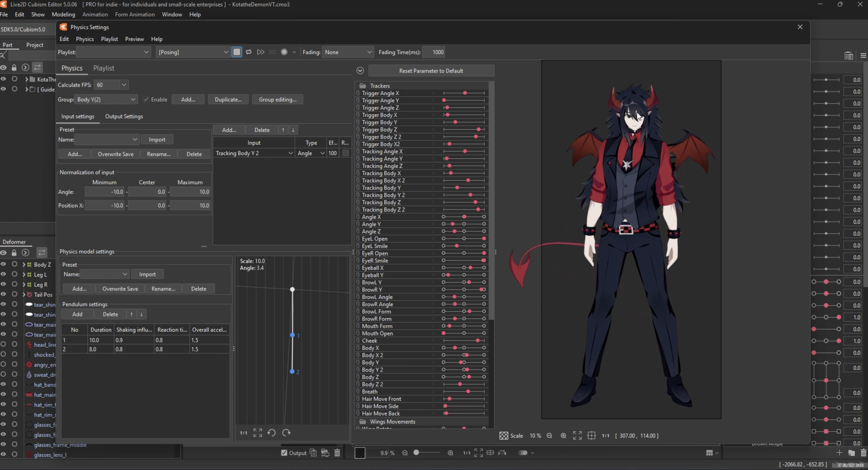Toggle visibility of hat_band item
Viewport: 868px width, 470px height.
point(3,384)
